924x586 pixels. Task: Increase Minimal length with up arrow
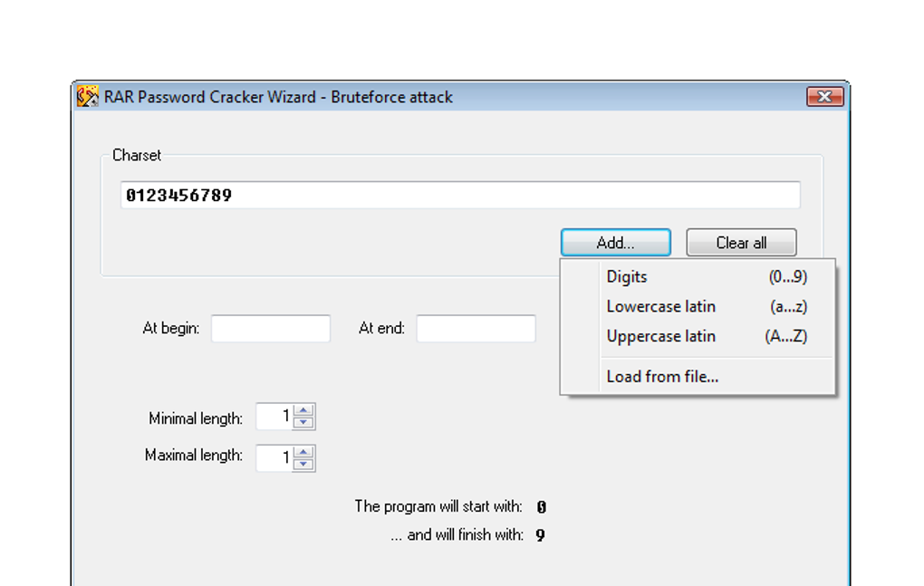304,411
